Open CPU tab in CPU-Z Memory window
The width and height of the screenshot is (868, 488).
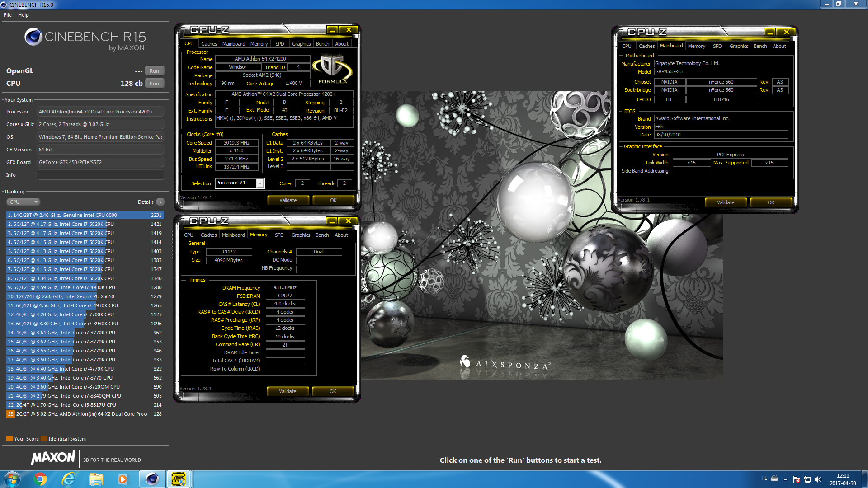[x=189, y=235]
